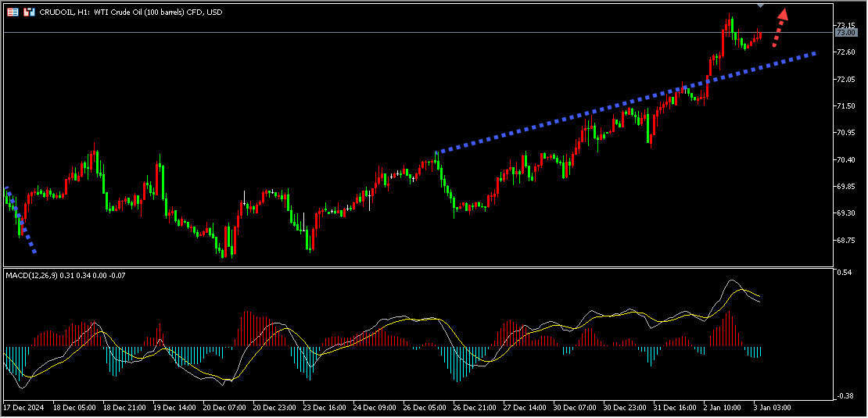This screenshot has height=418, width=868.
Task: Click the 70.40 level on price scale
Action: click(x=846, y=159)
